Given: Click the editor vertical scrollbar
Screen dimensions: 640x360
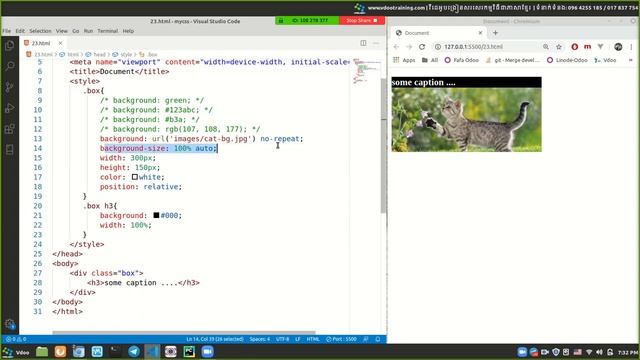Looking at the screenshot, I should (x=384, y=145).
